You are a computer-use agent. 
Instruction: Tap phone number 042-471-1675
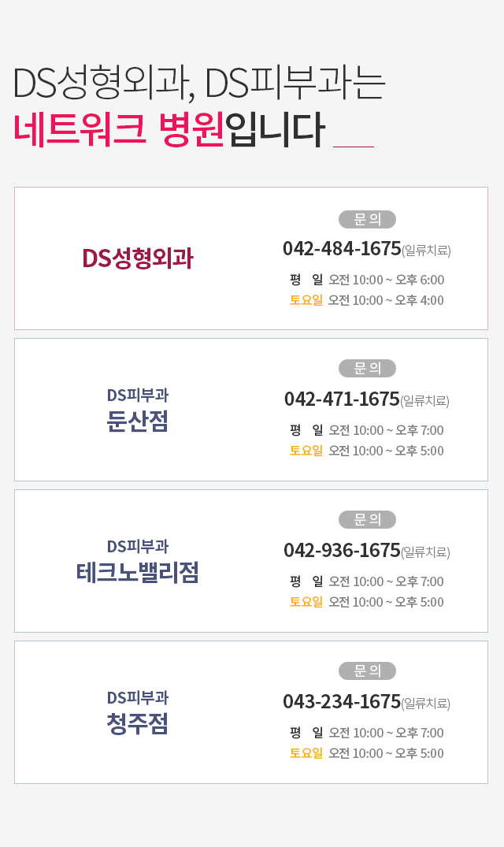(342, 399)
